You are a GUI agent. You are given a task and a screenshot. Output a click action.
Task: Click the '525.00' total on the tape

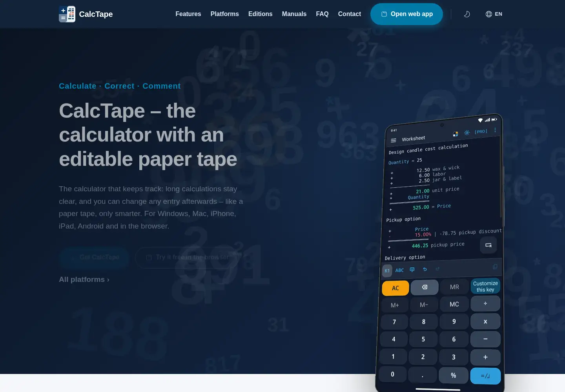point(421,207)
